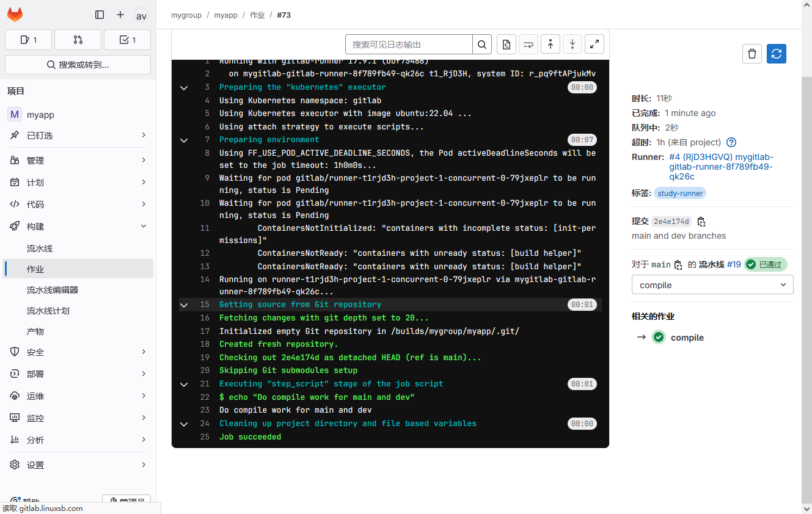
Task: Open 流水线编辑器 from the sidebar
Action: pos(78,290)
